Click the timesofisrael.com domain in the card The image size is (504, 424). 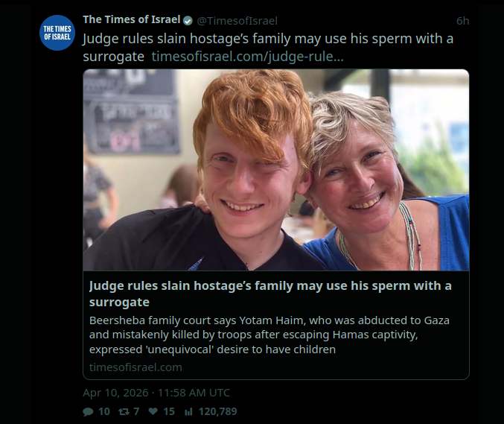(135, 367)
